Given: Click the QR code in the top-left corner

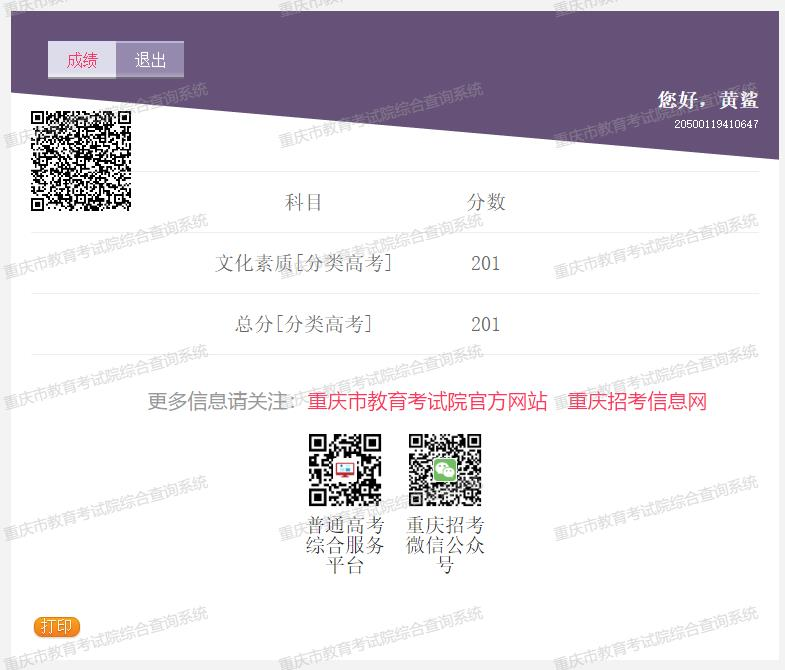Looking at the screenshot, I should tap(81, 160).
